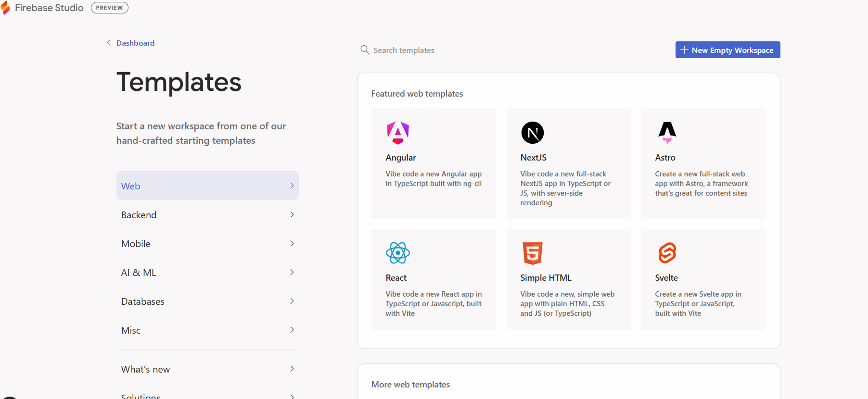Open the Simple HTML template title
This screenshot has height=399, width=868.
click(x=546, y=278)
